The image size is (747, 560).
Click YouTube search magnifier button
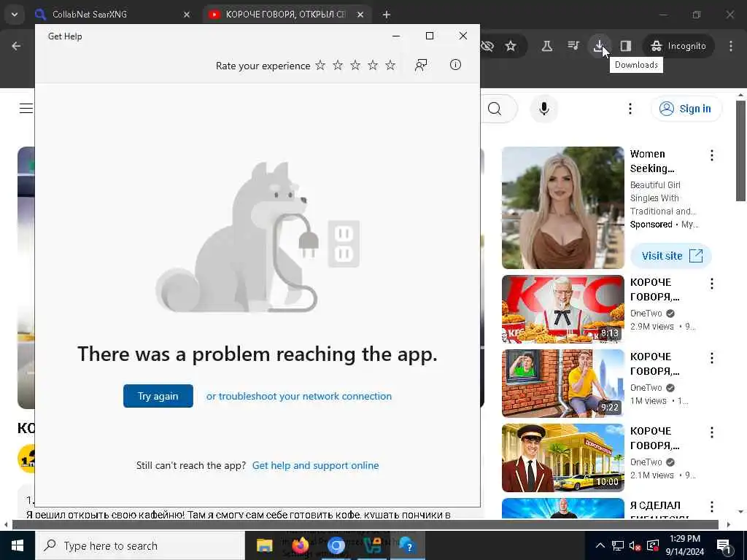[495, 109]
